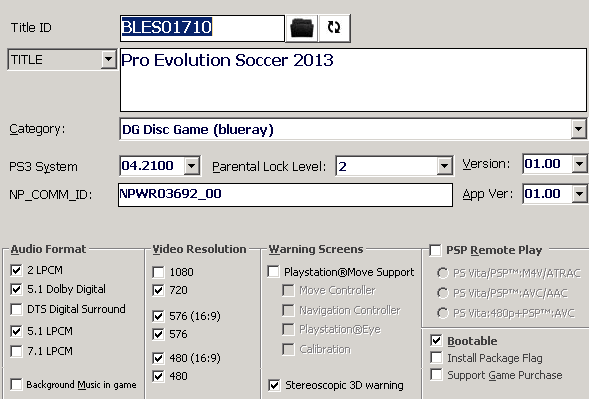Click the Pro Evolution Soccer 2013 title text box
Screen dimensions: 589x399
[x=353, y=80]
